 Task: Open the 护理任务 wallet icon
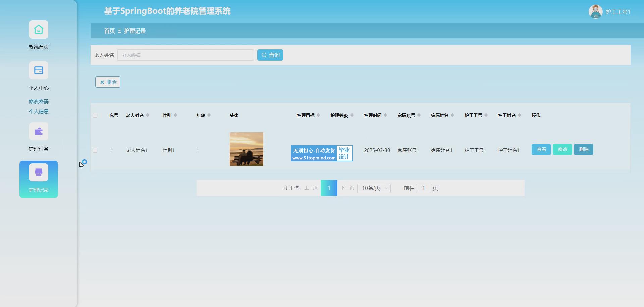[39, 132]
